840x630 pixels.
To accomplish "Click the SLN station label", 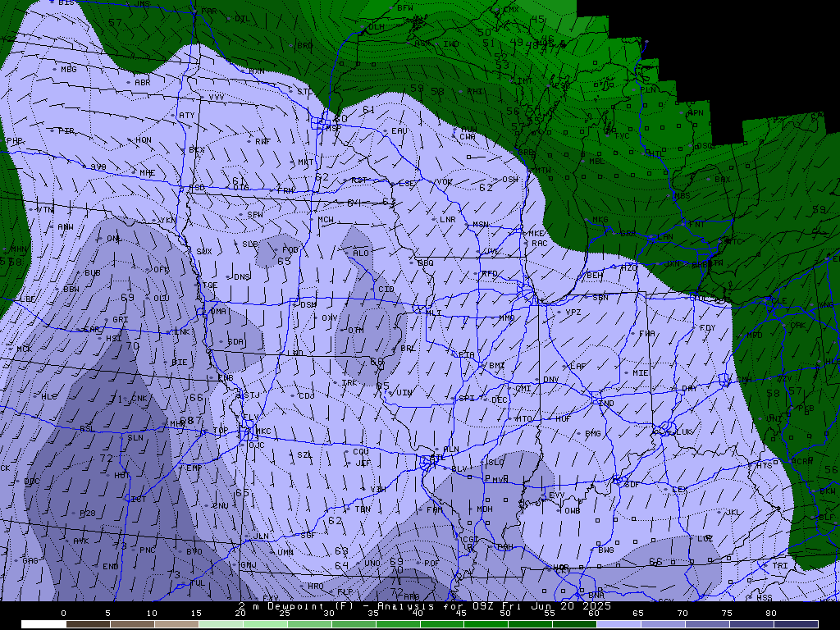I will pyautogui.click(x=135, y=438).
